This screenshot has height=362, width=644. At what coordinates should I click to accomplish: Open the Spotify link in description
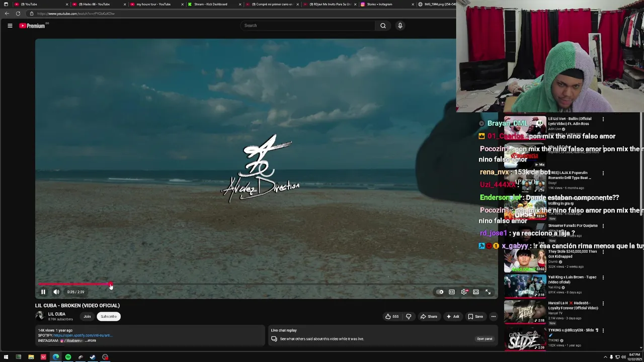[x=83, y=335]
